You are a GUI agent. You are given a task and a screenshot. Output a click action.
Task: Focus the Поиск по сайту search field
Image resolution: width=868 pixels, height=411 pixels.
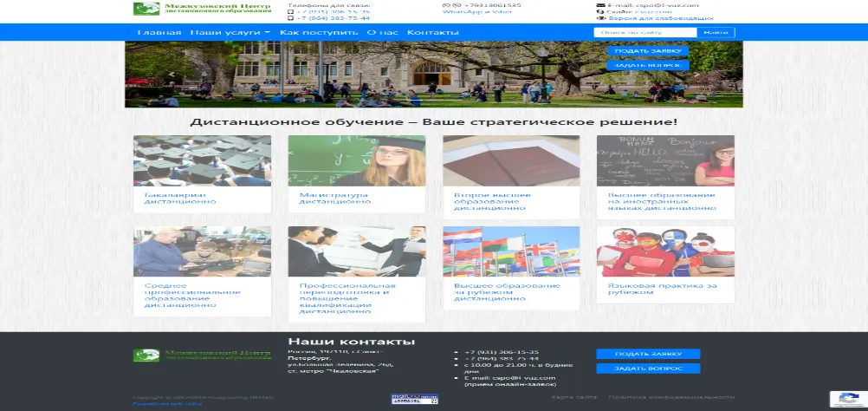[645, 33]
